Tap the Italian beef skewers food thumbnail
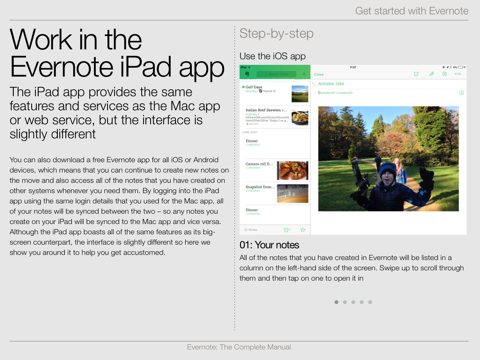 (x=300, y=117)
